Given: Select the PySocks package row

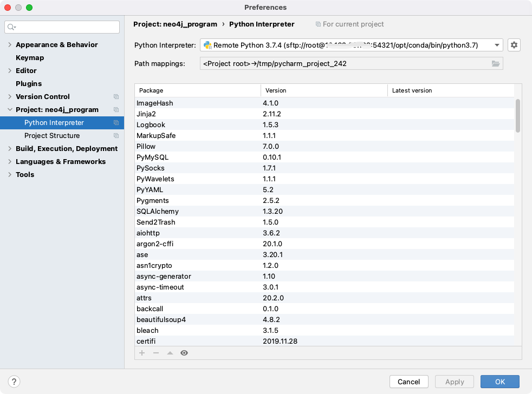Looking at the screenshot, I should pyautogui.click(x=325, y=168).
